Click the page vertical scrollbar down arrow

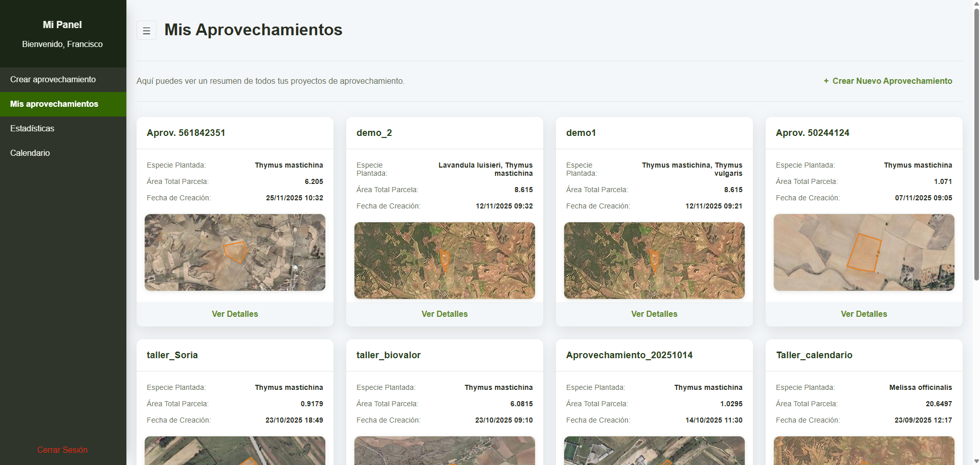[976, 461]
